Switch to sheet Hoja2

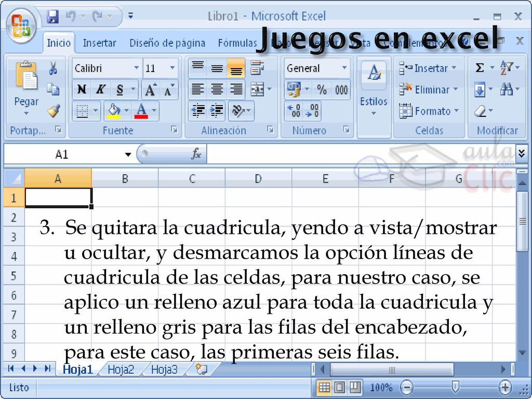pos(121,369)
